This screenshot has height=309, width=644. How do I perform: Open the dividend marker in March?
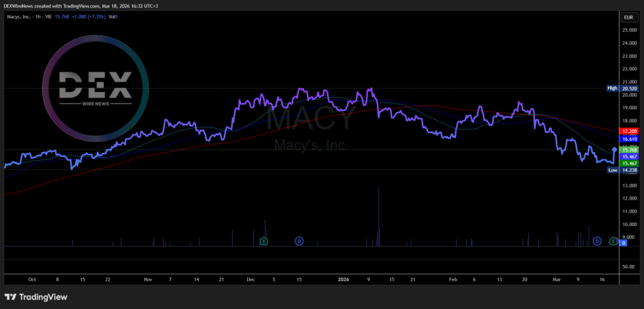point(597,241)
